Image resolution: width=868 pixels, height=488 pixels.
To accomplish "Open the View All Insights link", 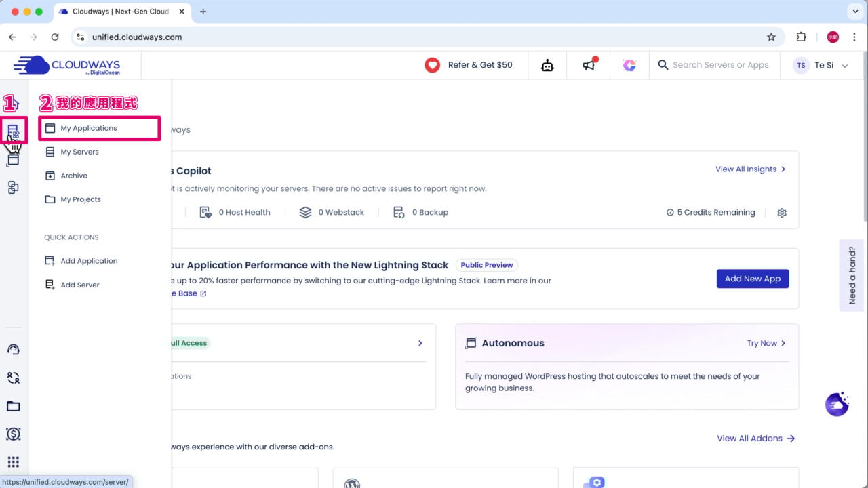I will click(x=750, y=169).
